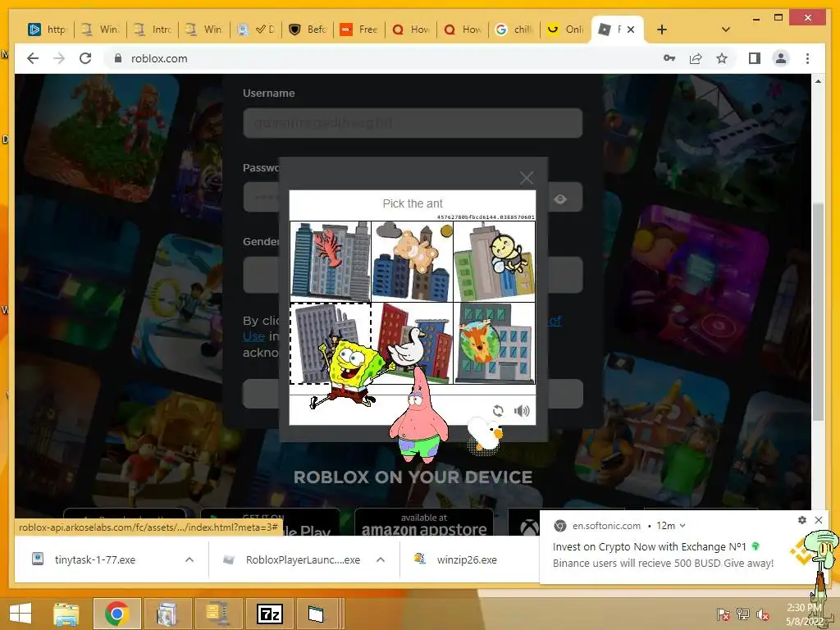Open the winzip26.exe download

467,559
